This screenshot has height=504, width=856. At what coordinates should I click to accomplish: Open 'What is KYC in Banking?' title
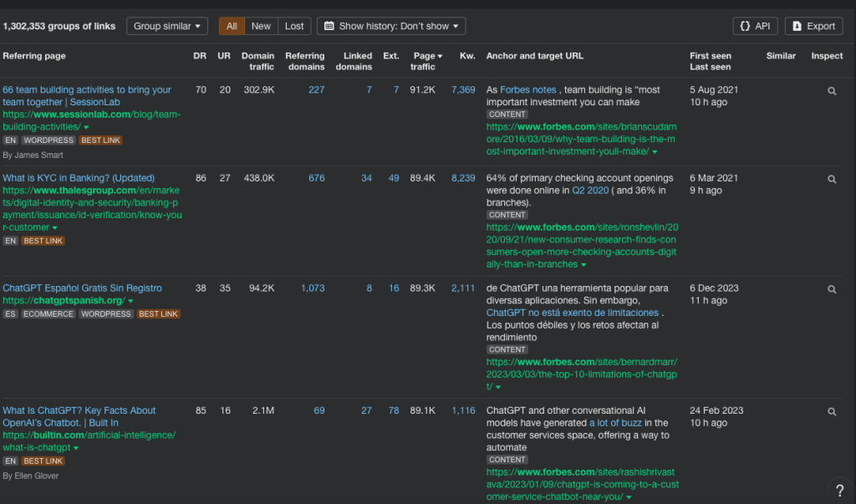click(79, 178)
